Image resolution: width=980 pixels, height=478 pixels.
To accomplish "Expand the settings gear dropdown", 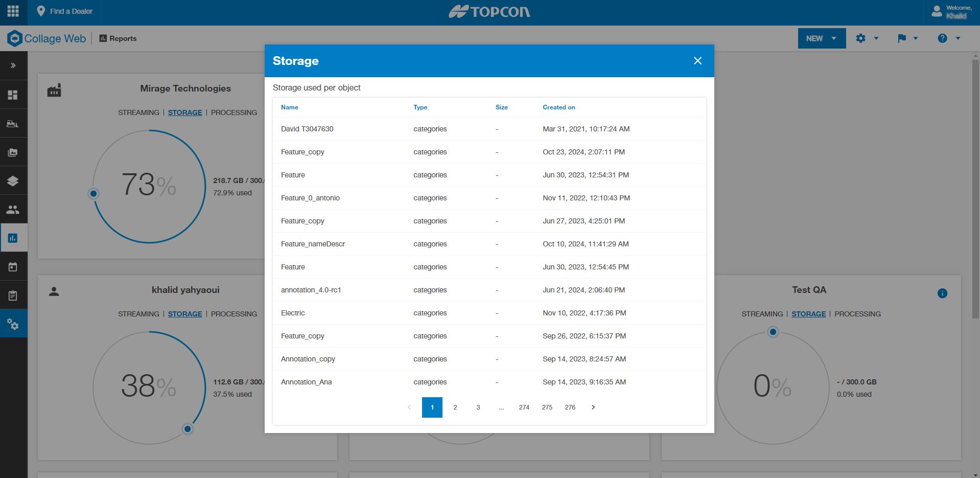I will pos(867,38).
